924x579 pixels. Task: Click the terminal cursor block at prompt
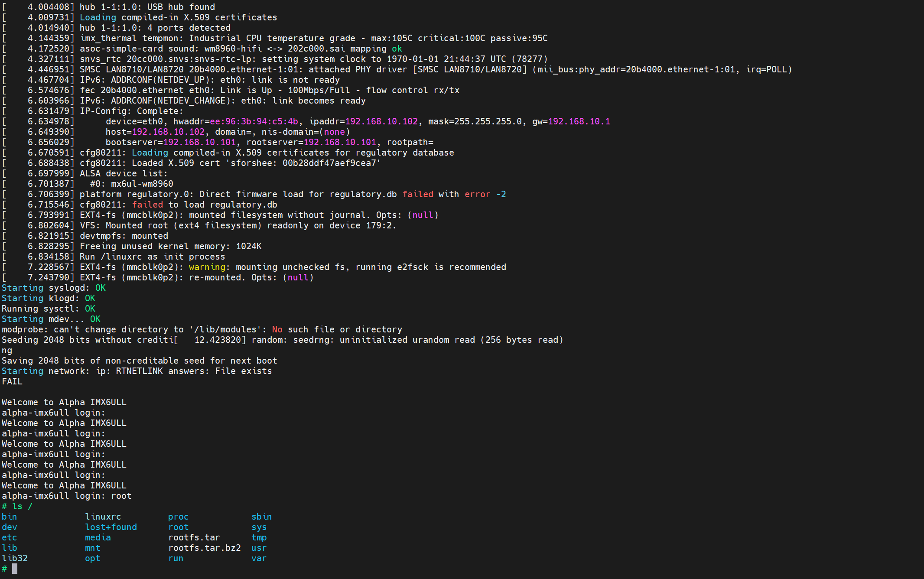15,569
